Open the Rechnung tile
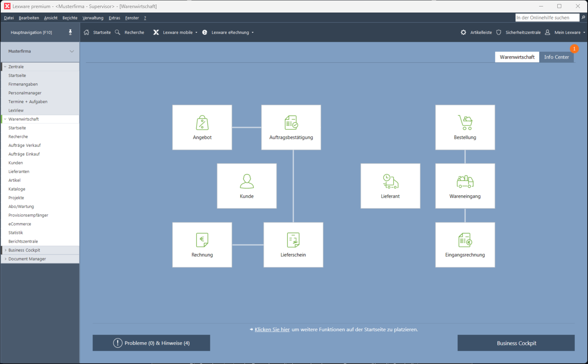588x364 pixels. [202, 245]
